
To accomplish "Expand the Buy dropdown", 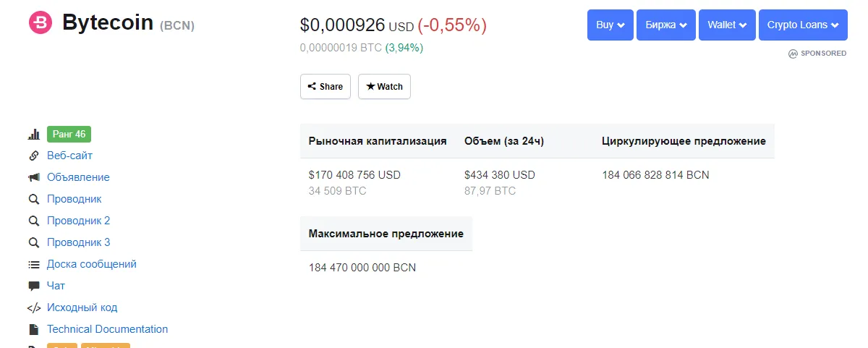I will [610, 25].
